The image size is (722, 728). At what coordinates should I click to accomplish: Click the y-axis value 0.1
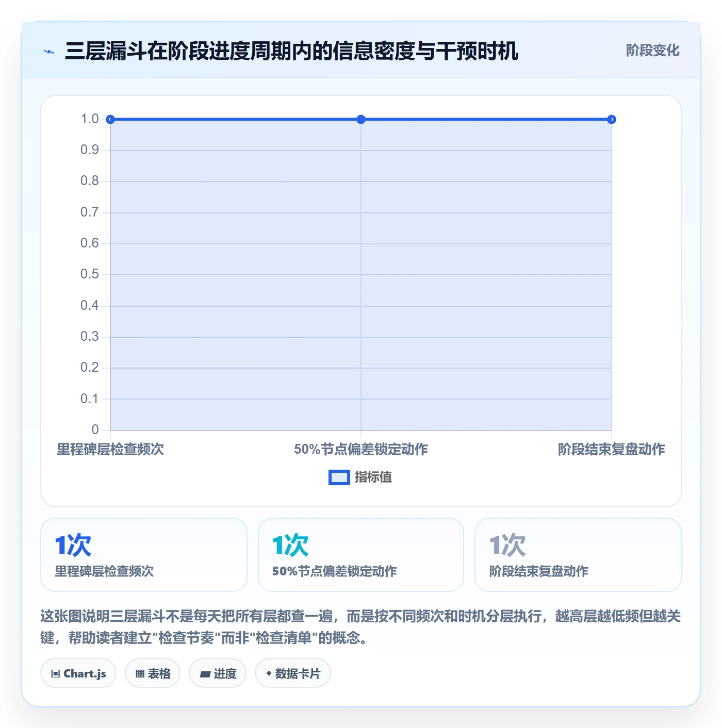90,399
